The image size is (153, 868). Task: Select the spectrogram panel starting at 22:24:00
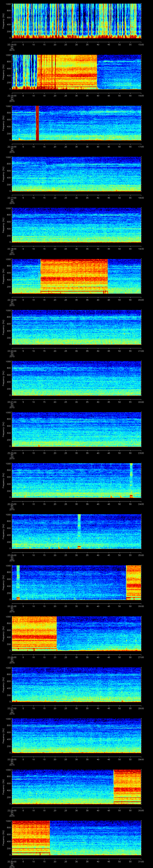[x=77, y=532]
